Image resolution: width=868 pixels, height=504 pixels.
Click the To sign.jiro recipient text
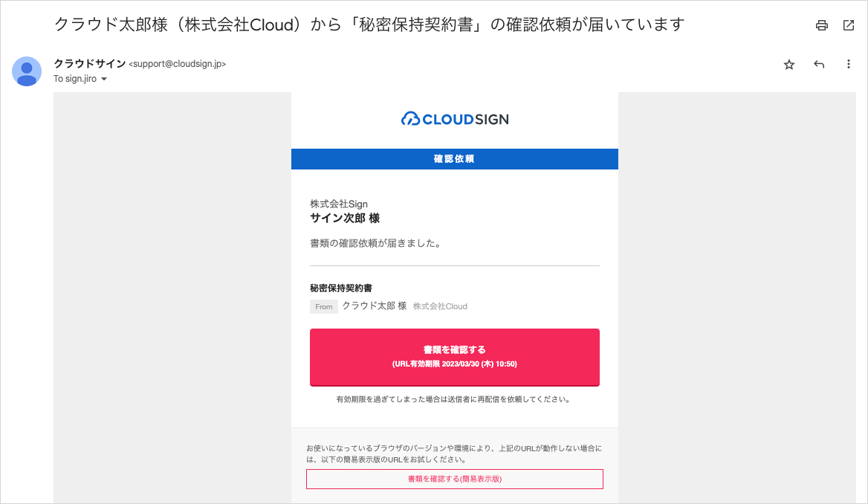[75, 79]
